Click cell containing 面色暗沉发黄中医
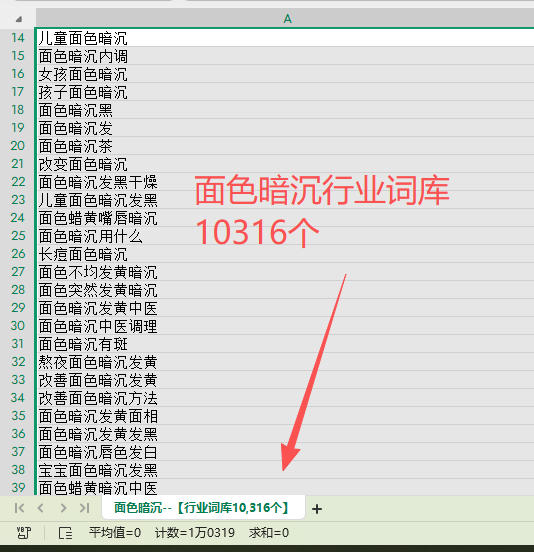 (285, 308)
